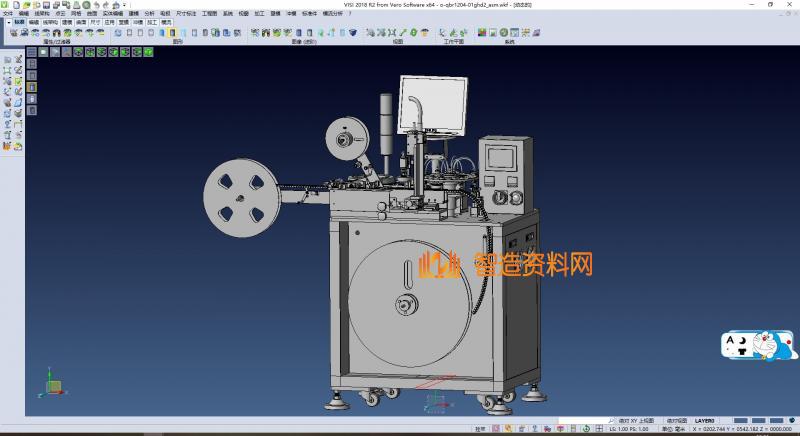This screenshot has width=800, height=436.
Task: Open the small dropdown arrow left of the ribbon tabs
Action: point(9,22)
